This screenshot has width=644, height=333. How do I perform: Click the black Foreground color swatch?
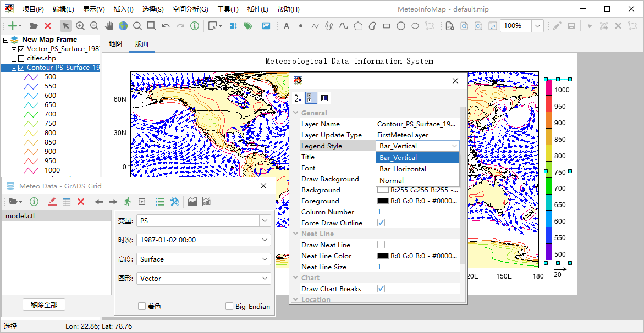[382, 201]
